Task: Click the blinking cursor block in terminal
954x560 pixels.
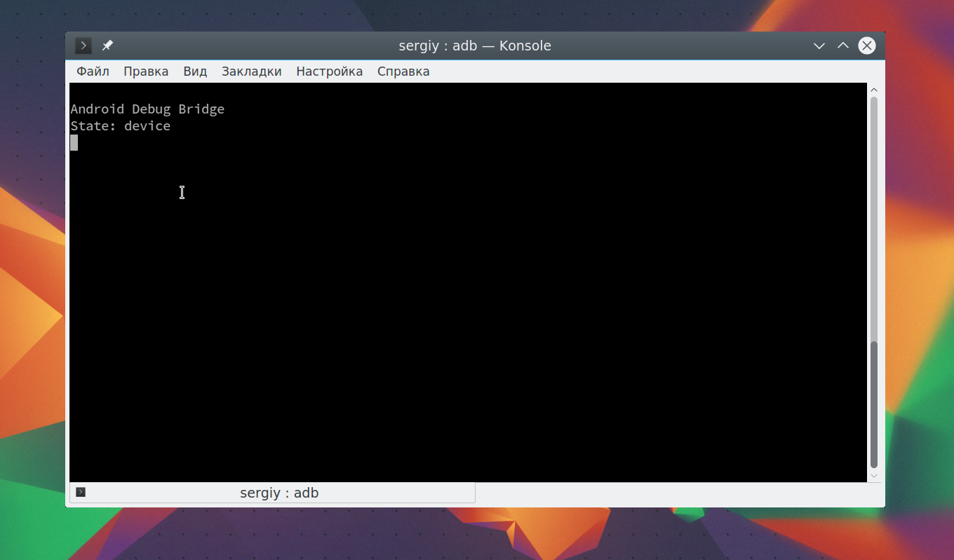Action: (x=74, y=143)
